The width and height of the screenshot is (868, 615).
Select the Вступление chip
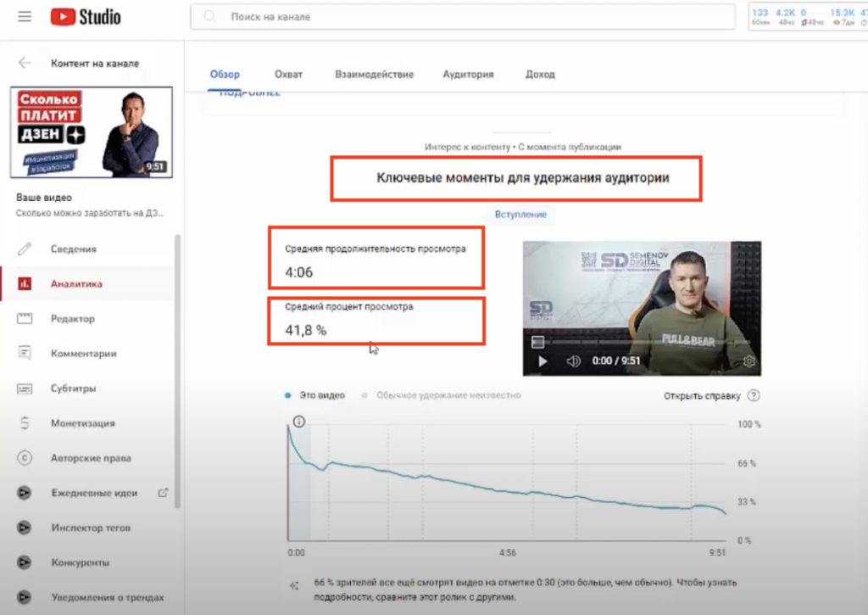(x=521, y=215)
